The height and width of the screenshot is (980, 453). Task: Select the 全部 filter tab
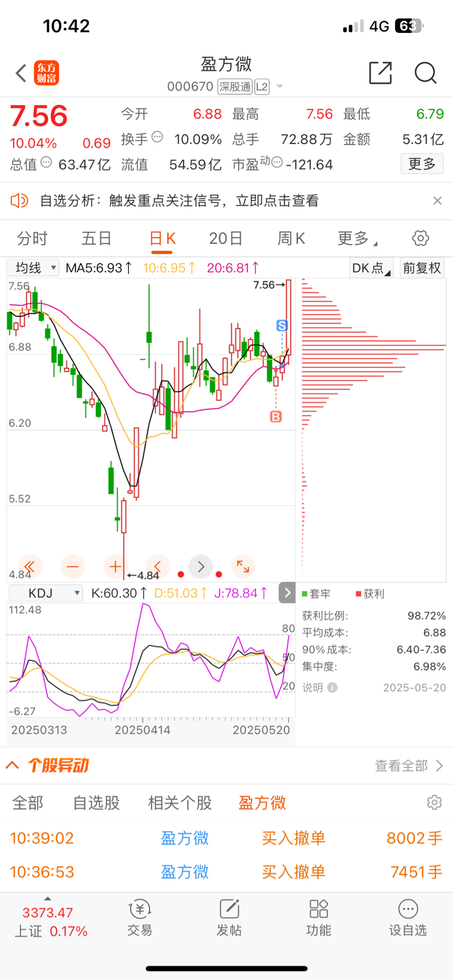click(x=28, y=803)
